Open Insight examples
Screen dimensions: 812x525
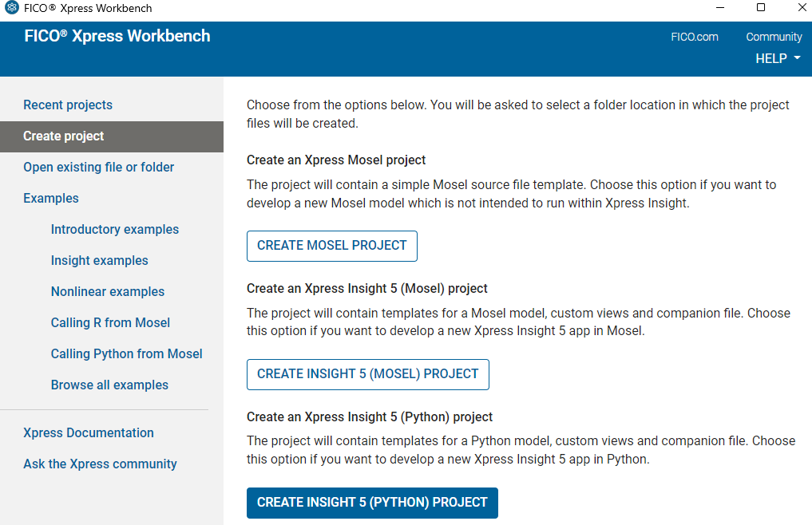100,260
